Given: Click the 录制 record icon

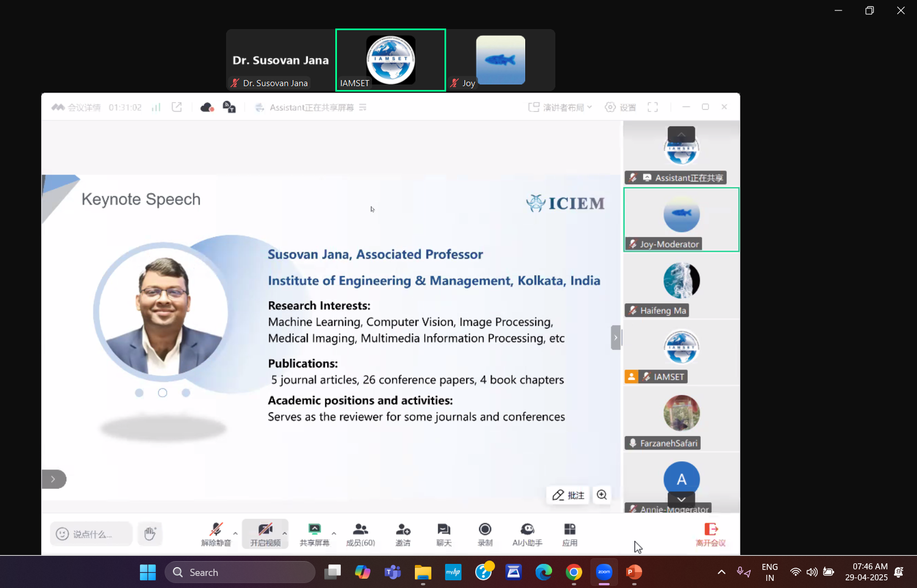Looking at the screenshot, I should (485, 534).
